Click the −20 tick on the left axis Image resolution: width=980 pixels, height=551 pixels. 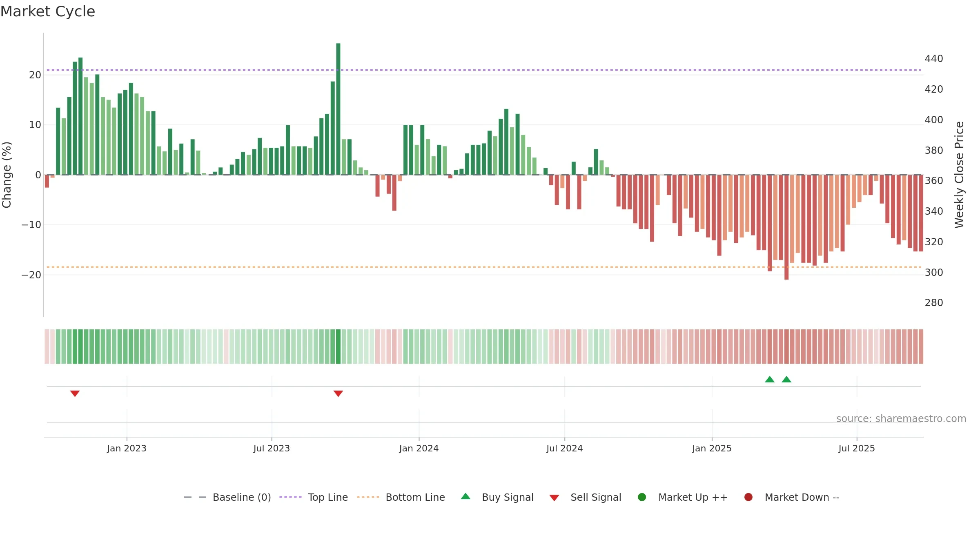click(x=31, y=275)
